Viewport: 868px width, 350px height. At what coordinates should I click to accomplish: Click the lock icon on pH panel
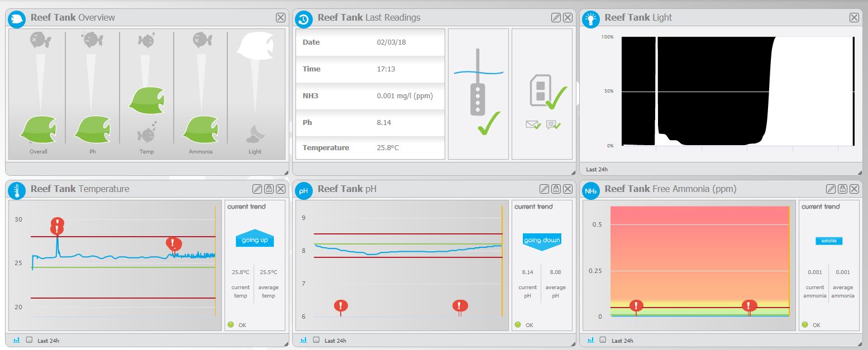point(556,189)
